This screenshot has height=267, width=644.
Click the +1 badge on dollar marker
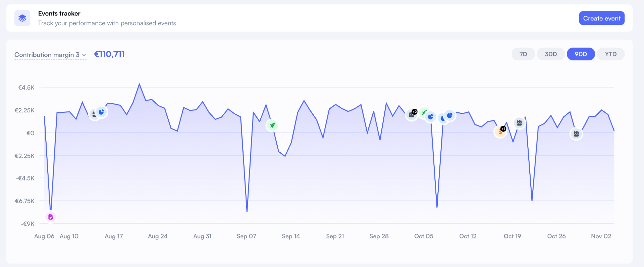point(503,129)
